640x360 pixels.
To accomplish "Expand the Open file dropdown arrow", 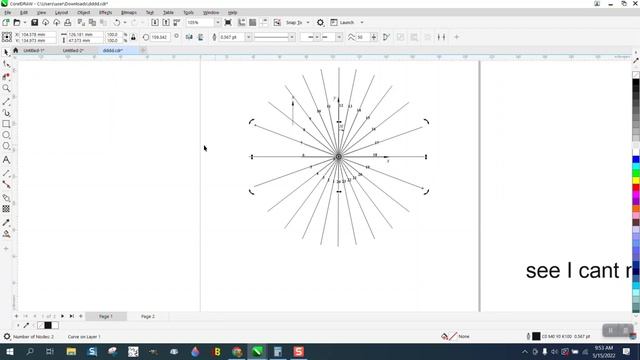I will tap(24, 22).
